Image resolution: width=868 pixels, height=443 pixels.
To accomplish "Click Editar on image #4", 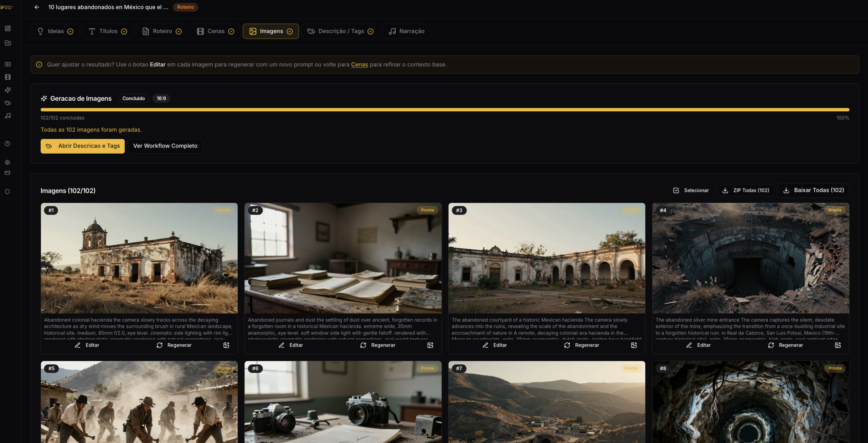I will pyautogui.click(x=698, y=345).
